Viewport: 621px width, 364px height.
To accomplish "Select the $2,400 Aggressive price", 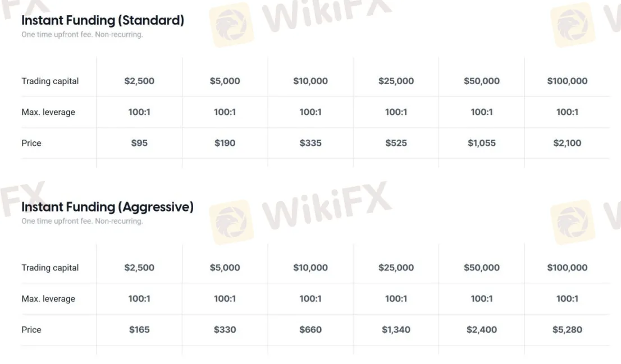I will (482, 330).
